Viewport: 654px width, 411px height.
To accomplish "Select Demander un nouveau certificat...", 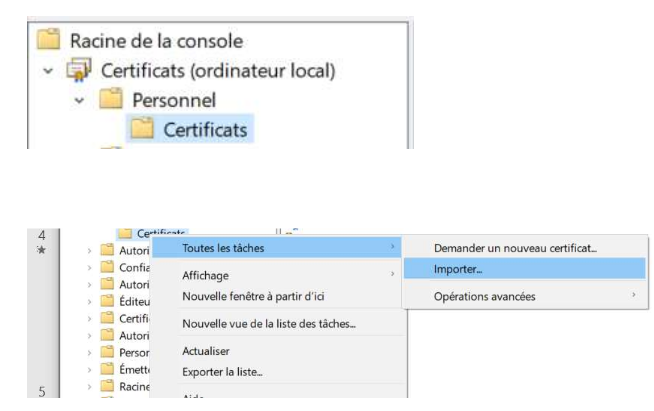I will point(514,248).
